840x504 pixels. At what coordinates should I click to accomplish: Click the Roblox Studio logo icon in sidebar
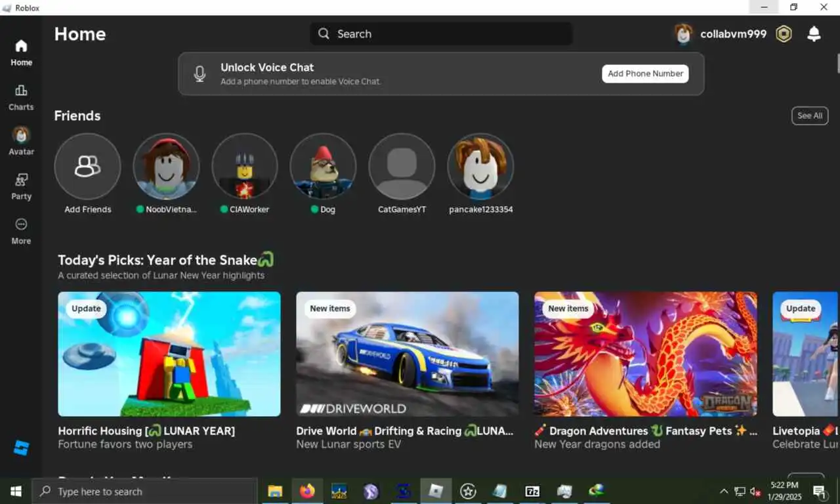click(21, 448)
